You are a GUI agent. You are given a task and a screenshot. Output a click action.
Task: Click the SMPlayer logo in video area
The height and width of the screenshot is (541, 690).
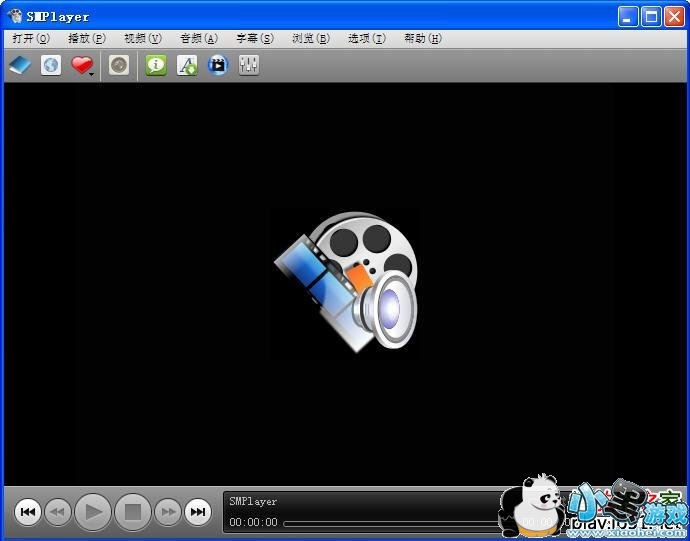pyautogui.click(x=345, y=283)
